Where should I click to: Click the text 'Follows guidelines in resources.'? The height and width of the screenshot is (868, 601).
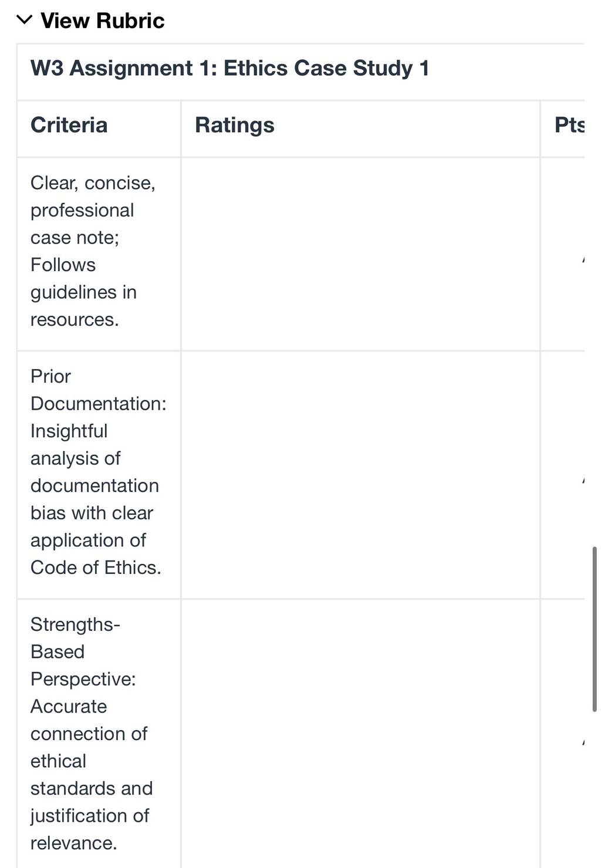point(83,292)
